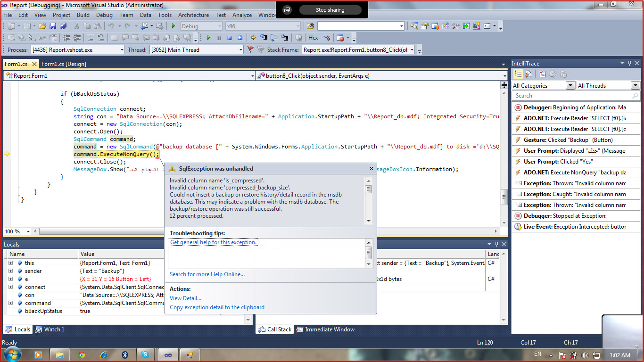The image size is (644, 362).
Task: Click the 'View Detail...' action link
Action: 185,298
